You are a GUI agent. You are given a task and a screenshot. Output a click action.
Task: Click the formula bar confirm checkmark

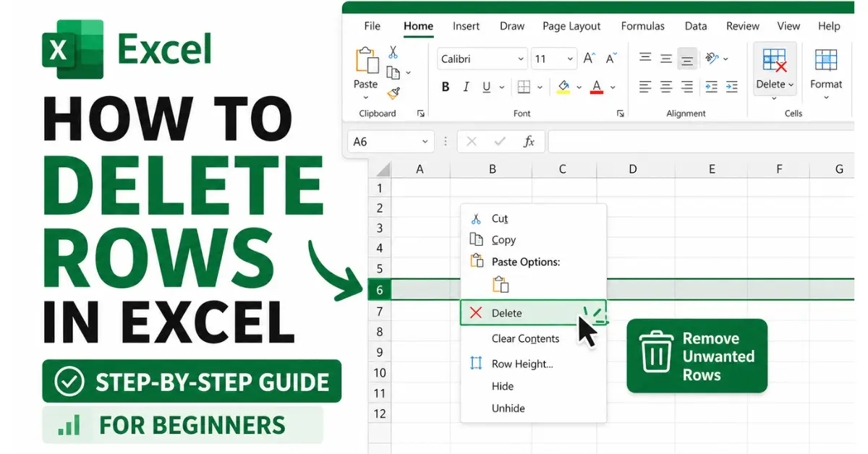pyautogui.click(x=500, y=142)
